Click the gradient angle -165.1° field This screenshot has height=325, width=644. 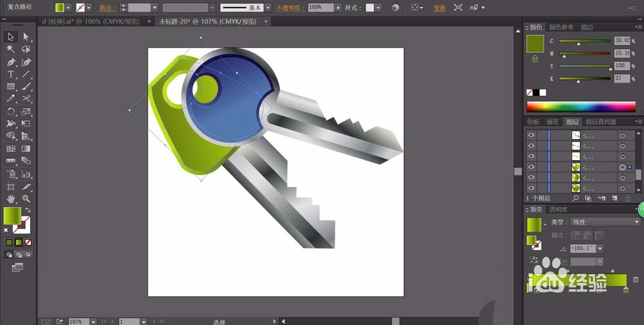click(x=583, y=248)
